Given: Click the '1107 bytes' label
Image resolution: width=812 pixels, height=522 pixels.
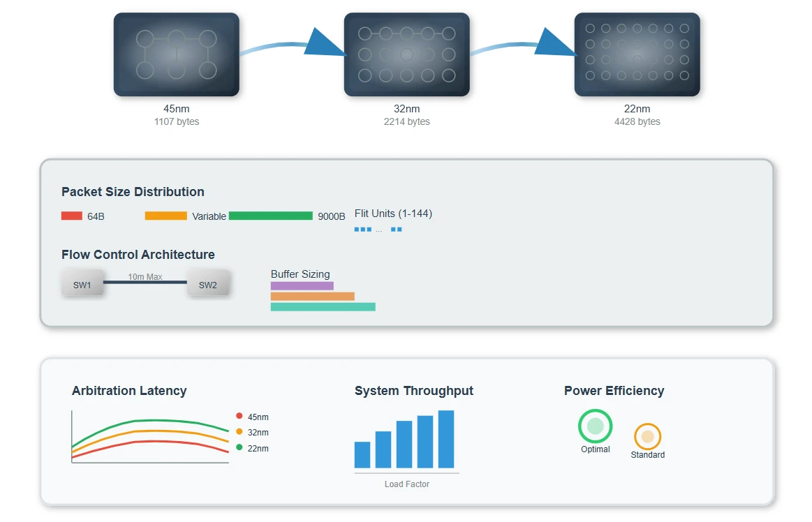Looking at the screenshot, I should point(177,121).
